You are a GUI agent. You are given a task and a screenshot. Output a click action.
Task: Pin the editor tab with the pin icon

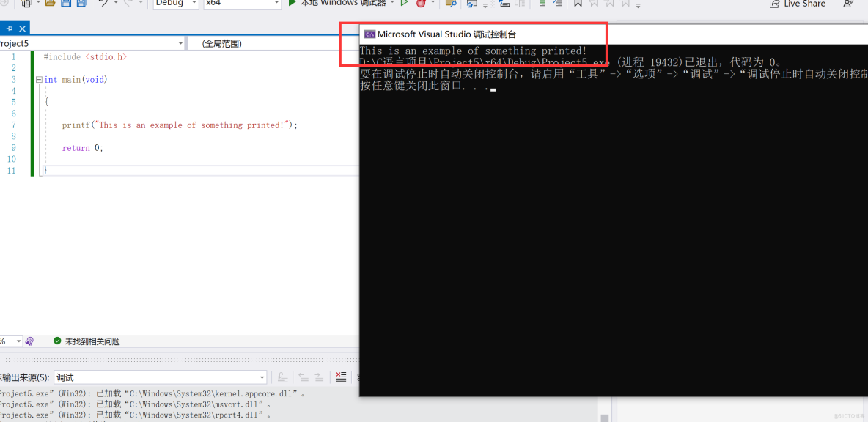(10, 29)
